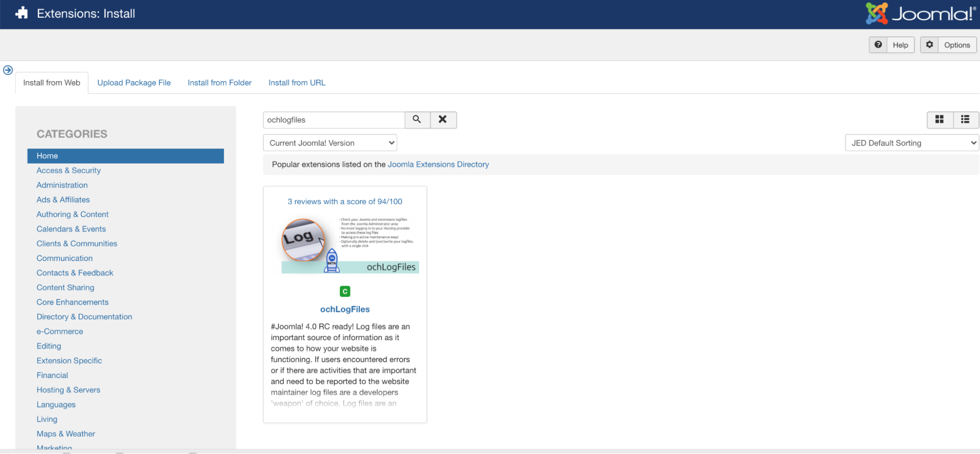Viewport: 980px width, 454px height.
Task: Click the ochLogFiles extension thumbnail image
Action: [x=350, y=245]
